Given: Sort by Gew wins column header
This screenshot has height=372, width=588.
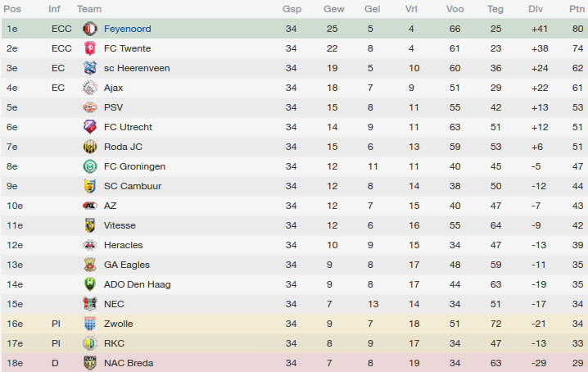Looking at the screenshot, I should click(333, 9).
